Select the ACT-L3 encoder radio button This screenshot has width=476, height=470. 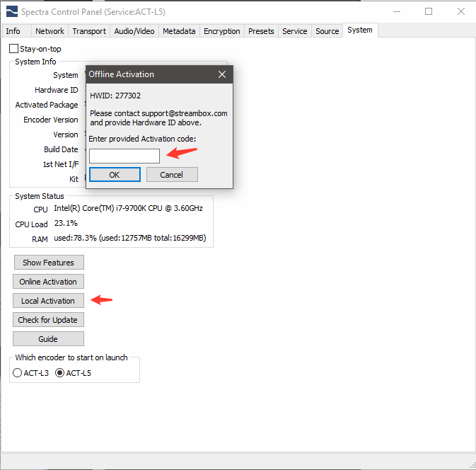point(18,373)
